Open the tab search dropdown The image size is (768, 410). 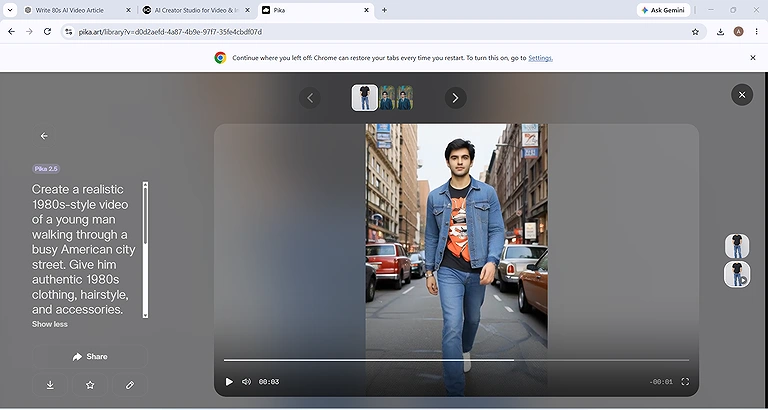coord(9,10)
